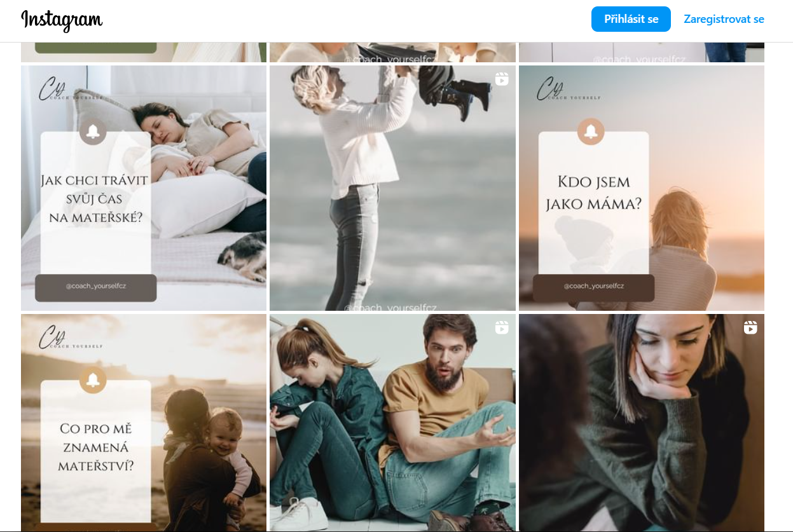The width and height of the screenshot is (793, 532).
Task: Click the Reels icon on woman in green sweater post
Action: (x=750, y=327)
